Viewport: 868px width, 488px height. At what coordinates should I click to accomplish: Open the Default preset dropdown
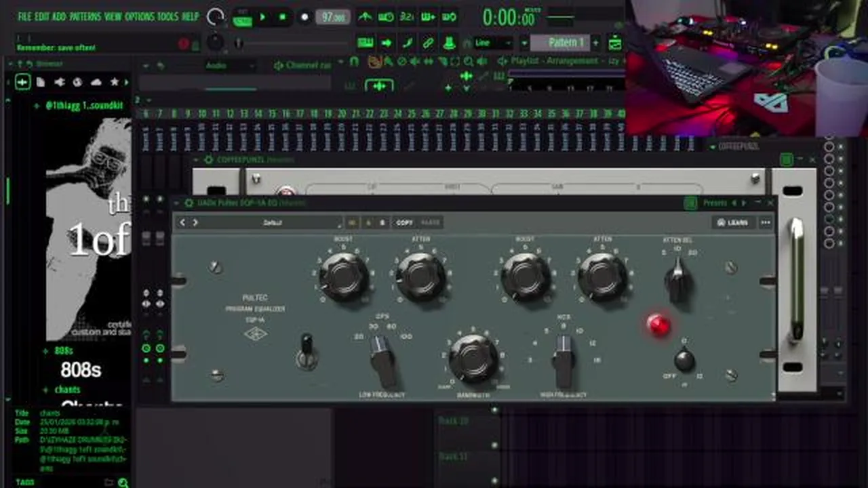tap(273, 222)
